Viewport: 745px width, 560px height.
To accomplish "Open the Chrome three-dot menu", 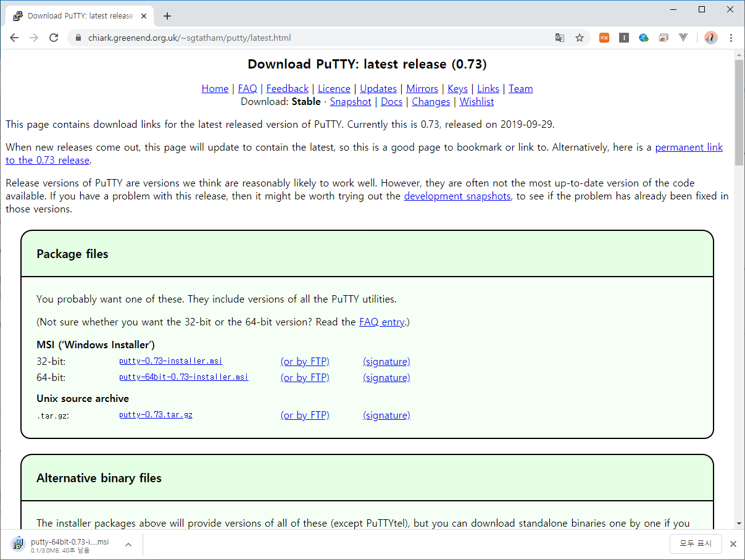I will click(731, 38).
